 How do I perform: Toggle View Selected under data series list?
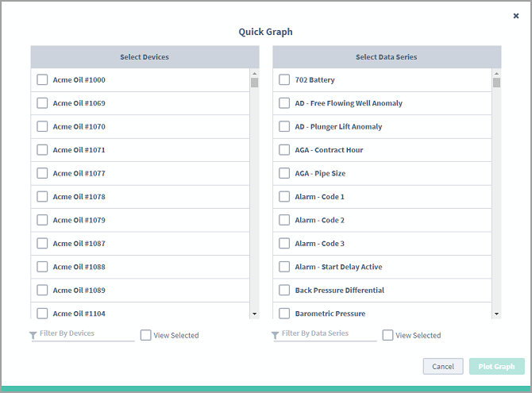point(387,335)
